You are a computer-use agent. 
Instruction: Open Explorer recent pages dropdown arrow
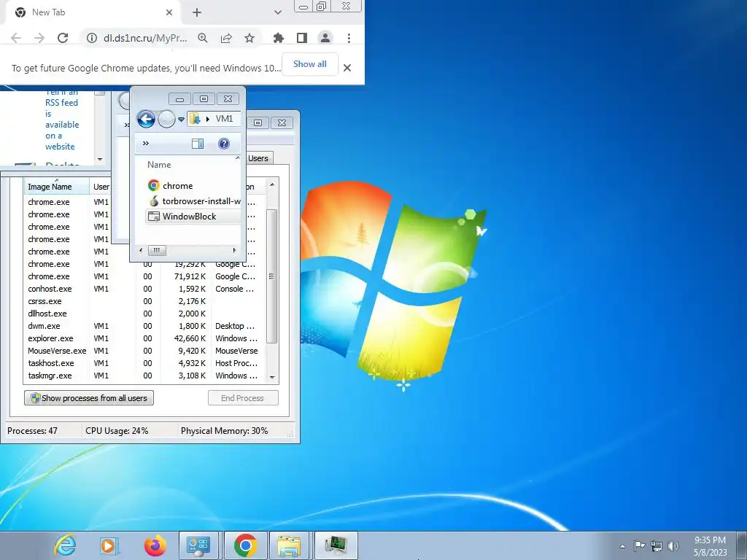[x=181, y=120]
